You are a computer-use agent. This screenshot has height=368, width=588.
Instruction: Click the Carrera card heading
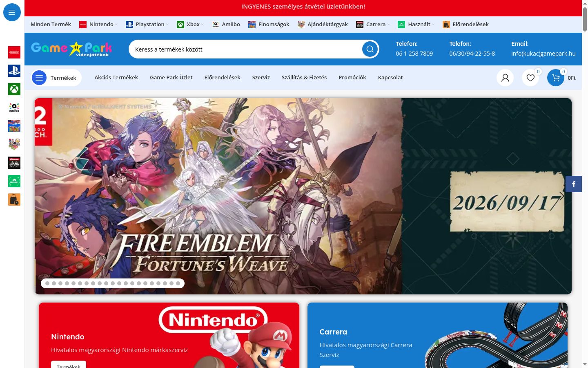point(333,332)
